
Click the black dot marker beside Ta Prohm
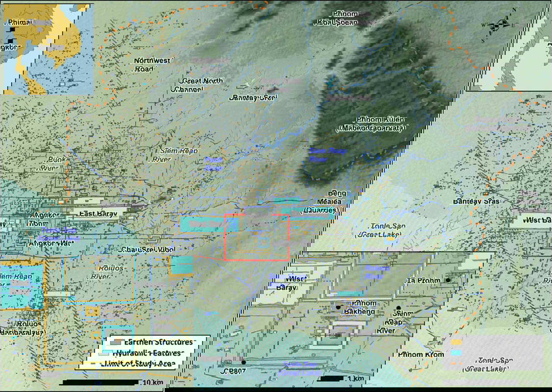(x=448, y=280)
